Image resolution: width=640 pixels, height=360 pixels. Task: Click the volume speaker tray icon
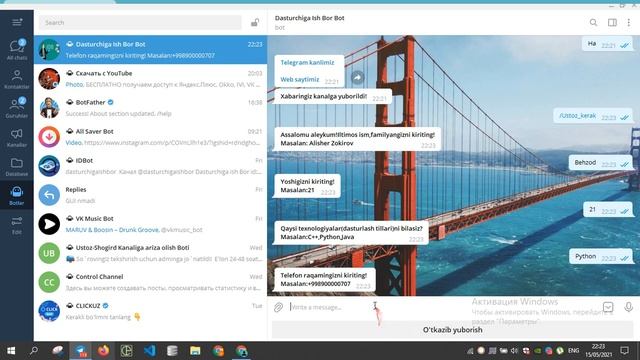[514, 351]
